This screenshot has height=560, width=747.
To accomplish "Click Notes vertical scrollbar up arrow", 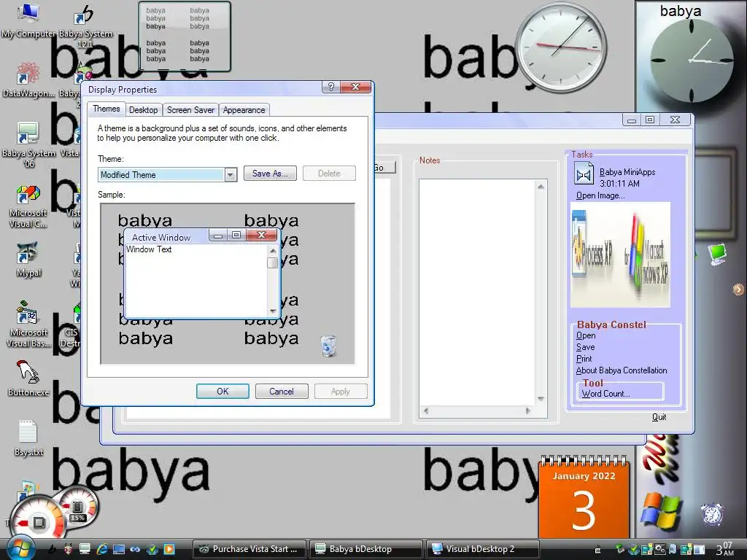I will (x=541, y=187).
